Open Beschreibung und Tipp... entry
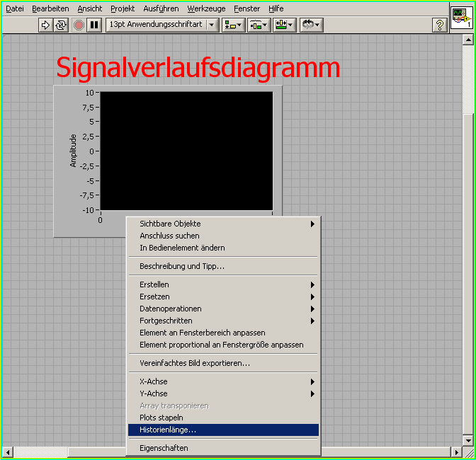 pos(223,266)
